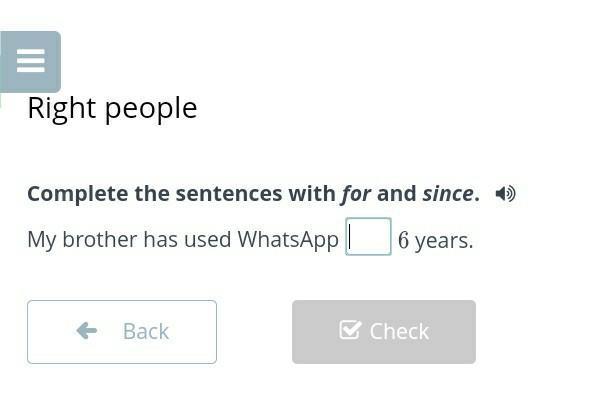This screenshot has height=415, width=604.
Task: Click the word "used" in the sentence
Action: (208, 240)
